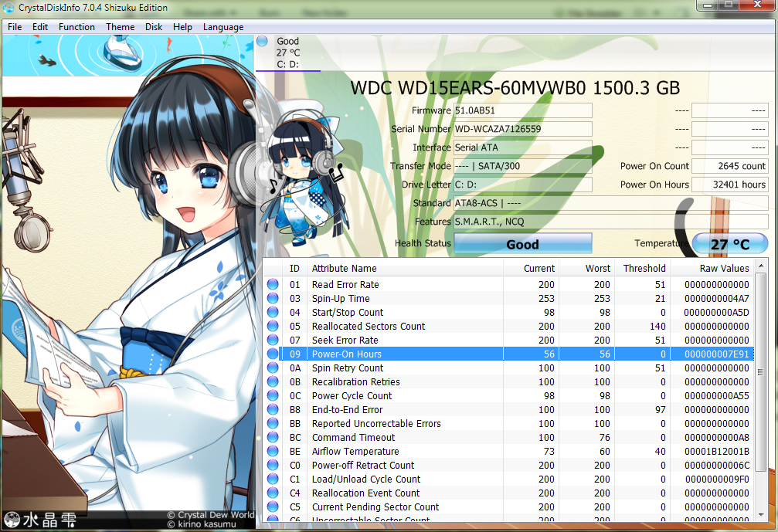Click raw value 00001B12001B

(x=717, y=451)
